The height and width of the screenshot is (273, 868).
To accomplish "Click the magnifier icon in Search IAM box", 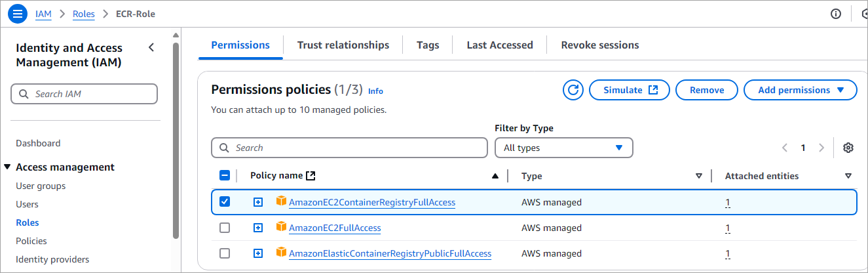I will (24, 94).
